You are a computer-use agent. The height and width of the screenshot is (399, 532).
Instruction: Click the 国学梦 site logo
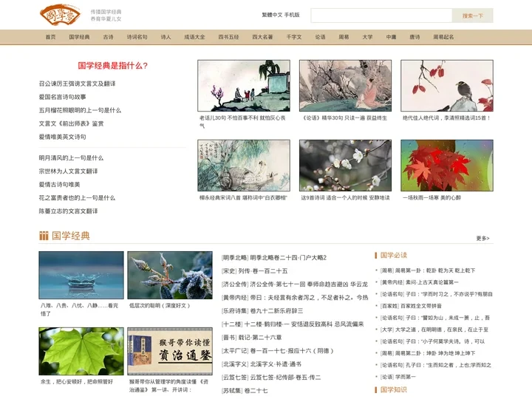(60, 15)
